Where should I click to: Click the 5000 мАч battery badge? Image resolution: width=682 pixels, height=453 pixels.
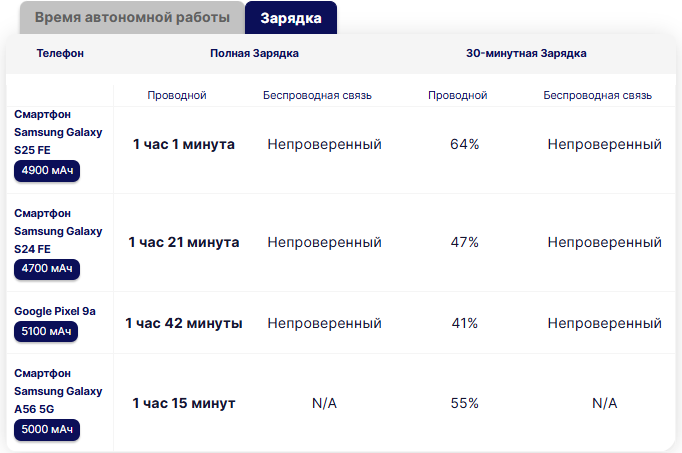[47, 430]
